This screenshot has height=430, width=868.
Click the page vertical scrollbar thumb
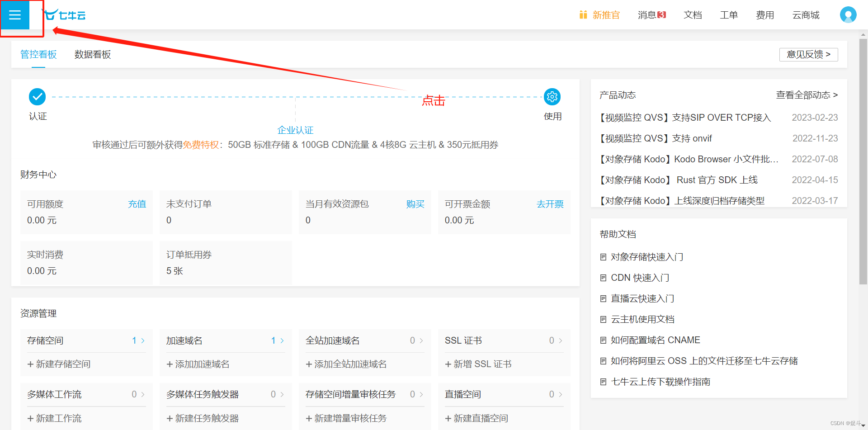(x=863, y=161)
